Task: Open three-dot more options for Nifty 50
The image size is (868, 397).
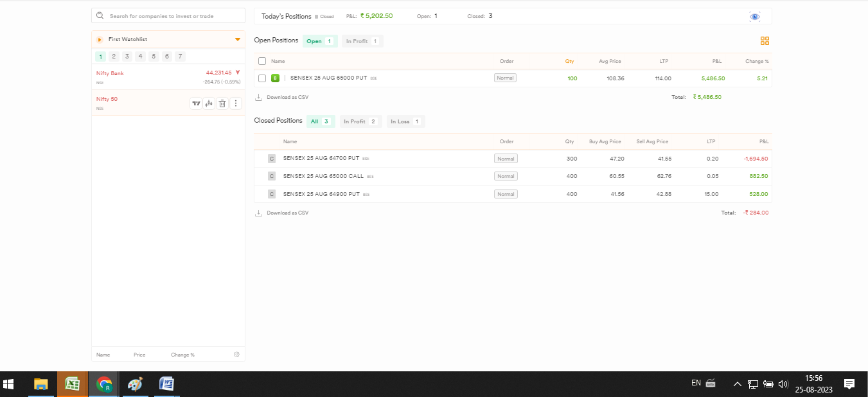Action: coord(236,103)
